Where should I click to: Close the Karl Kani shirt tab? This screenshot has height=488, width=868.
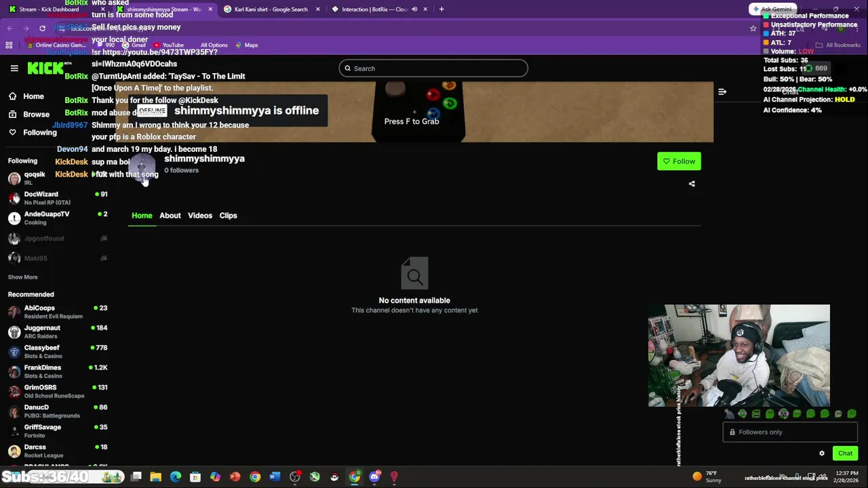pos(317,9)
